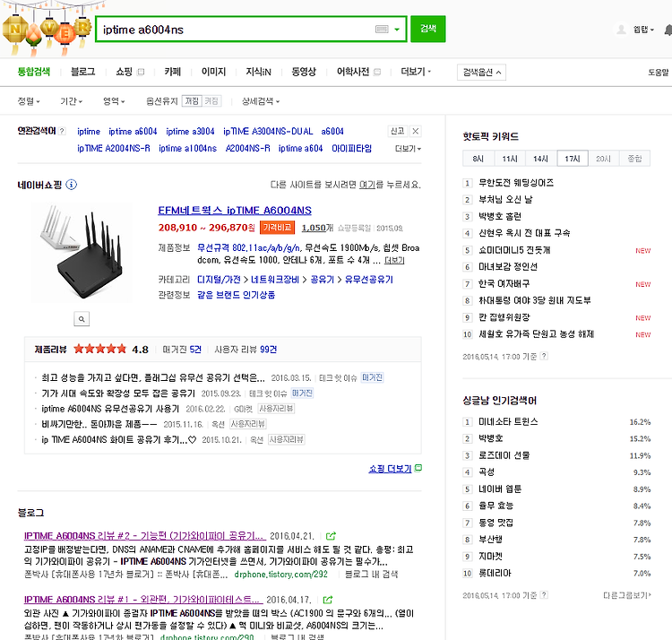Collapse the 검색옵션 panel
This screenshot has width=672, height=640.
(x=482, y=72)
